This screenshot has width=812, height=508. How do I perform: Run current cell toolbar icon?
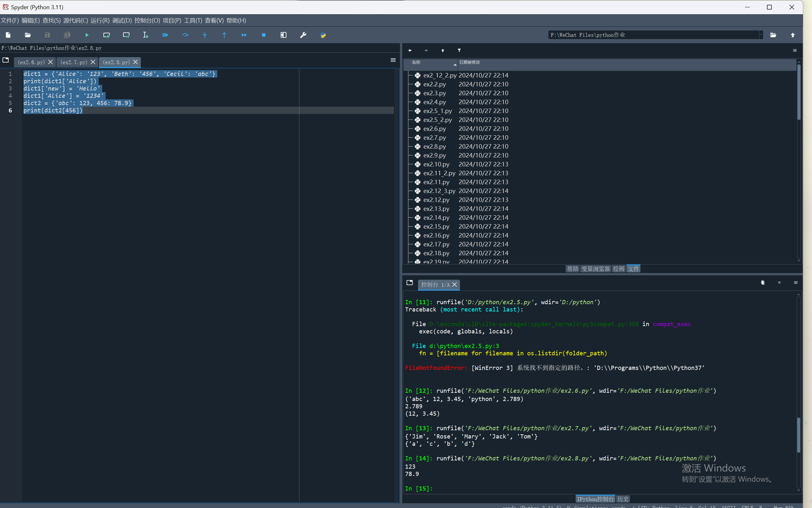point(106,35)
